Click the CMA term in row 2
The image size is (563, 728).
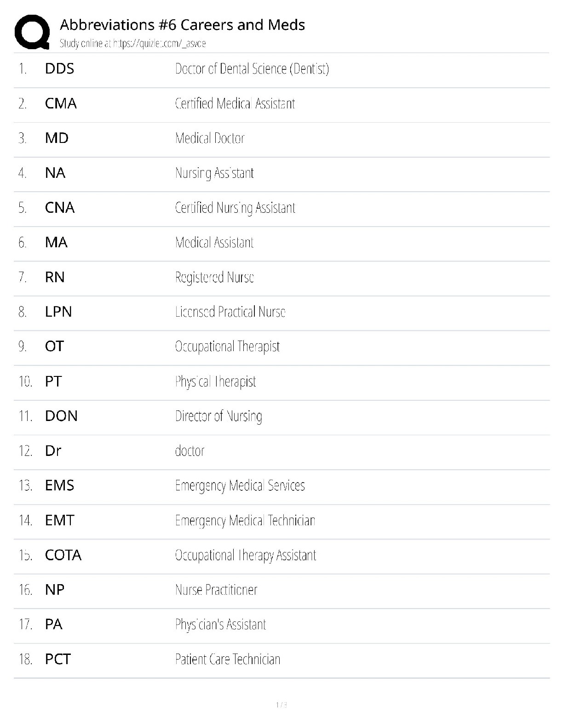pyautogui.click(x=61, y=103)
